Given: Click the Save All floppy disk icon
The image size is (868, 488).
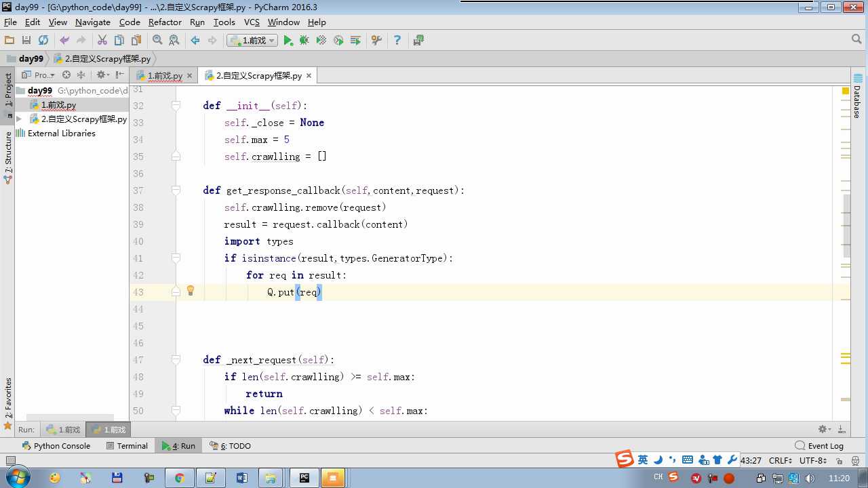Looking at the screenshot, I should (26, 41).
